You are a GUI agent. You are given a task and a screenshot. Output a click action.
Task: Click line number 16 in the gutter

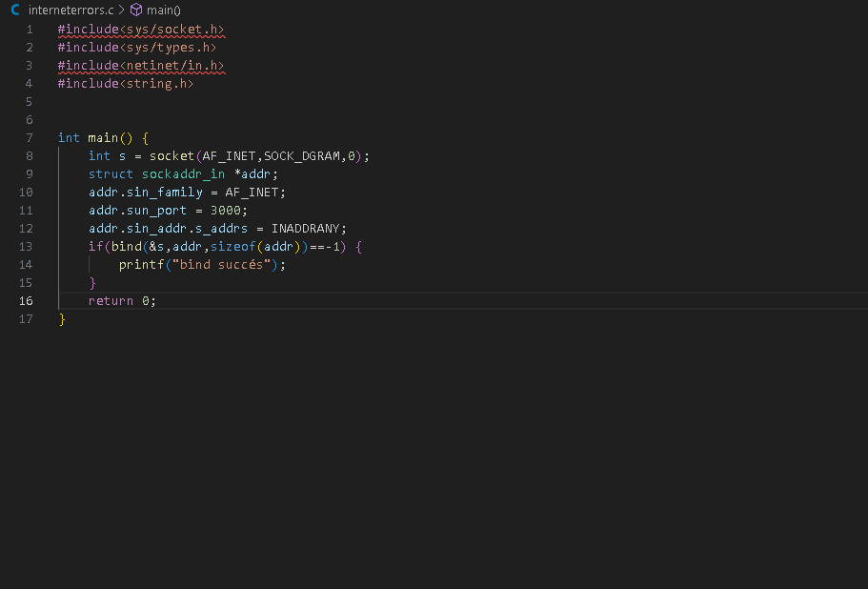pos(26,300)
